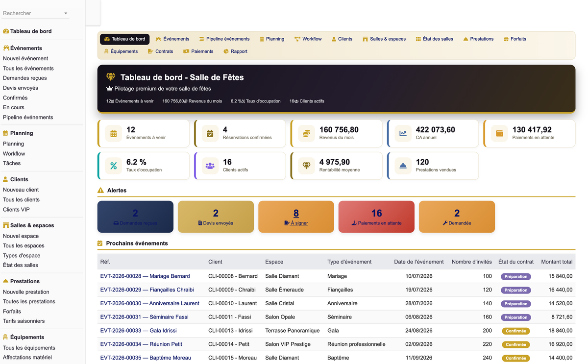Open the Paiements tab
Screen dimensions: 588x364
point(198,51)
